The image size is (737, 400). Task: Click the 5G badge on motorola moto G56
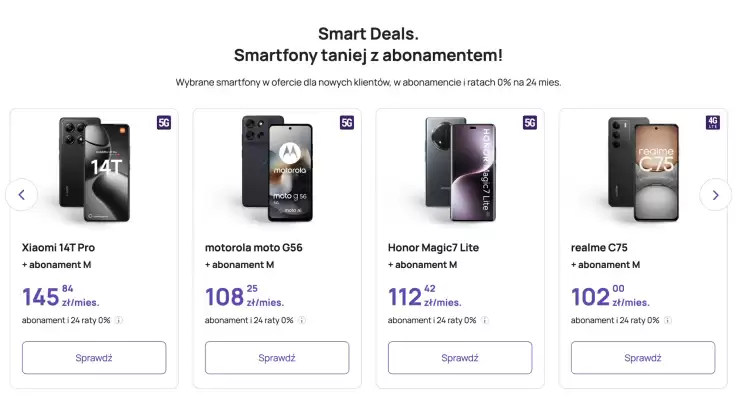coord(347,123)
